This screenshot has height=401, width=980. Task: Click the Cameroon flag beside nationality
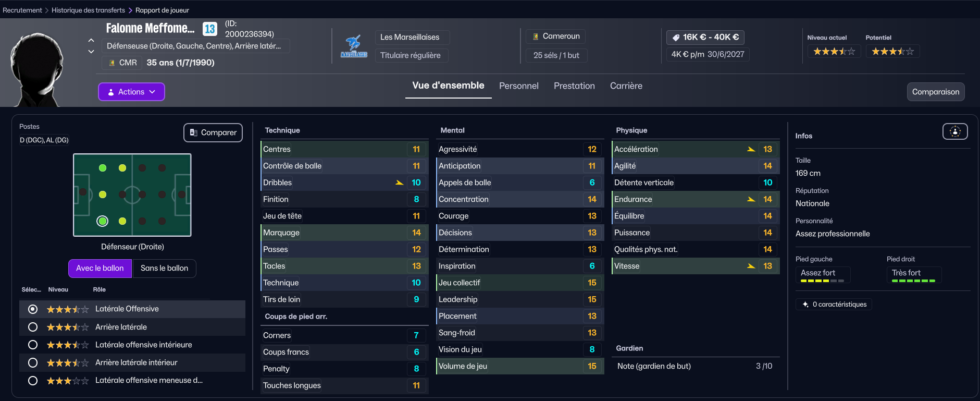click(536, 37)
